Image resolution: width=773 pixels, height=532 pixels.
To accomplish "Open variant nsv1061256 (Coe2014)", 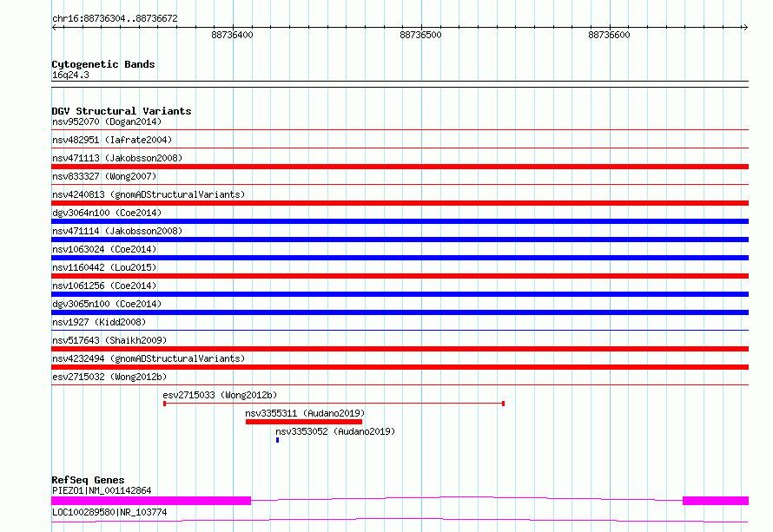I will click(104, 286).
